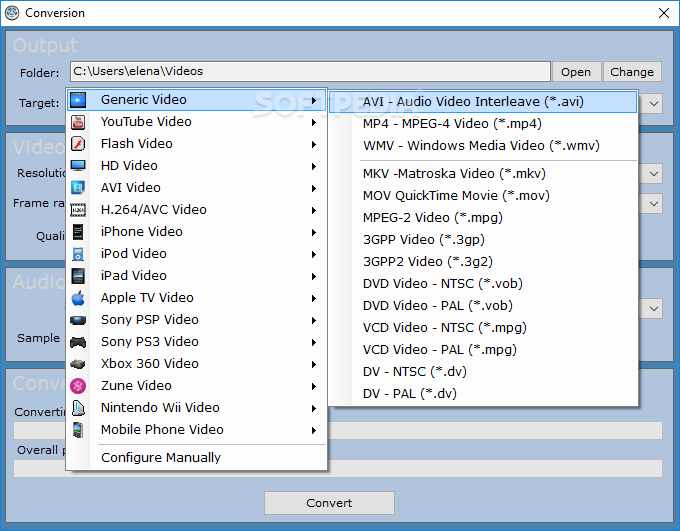Expand the Flash Video submenu arrow
Screen dimensions: 680x531
(314, 144)
